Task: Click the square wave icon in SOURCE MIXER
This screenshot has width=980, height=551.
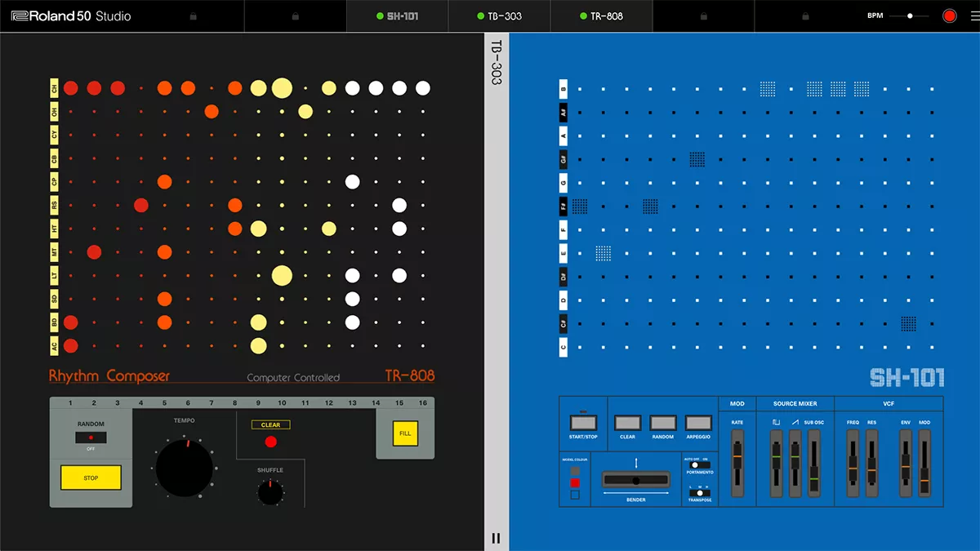Action: [x=776, y=423]
